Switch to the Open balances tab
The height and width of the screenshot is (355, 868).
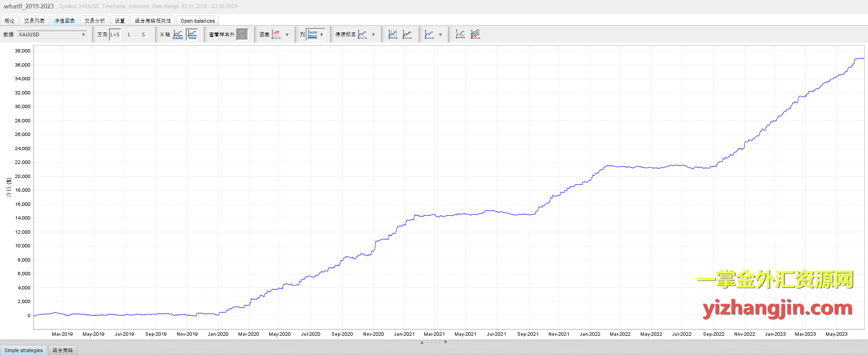click(198, 21)
